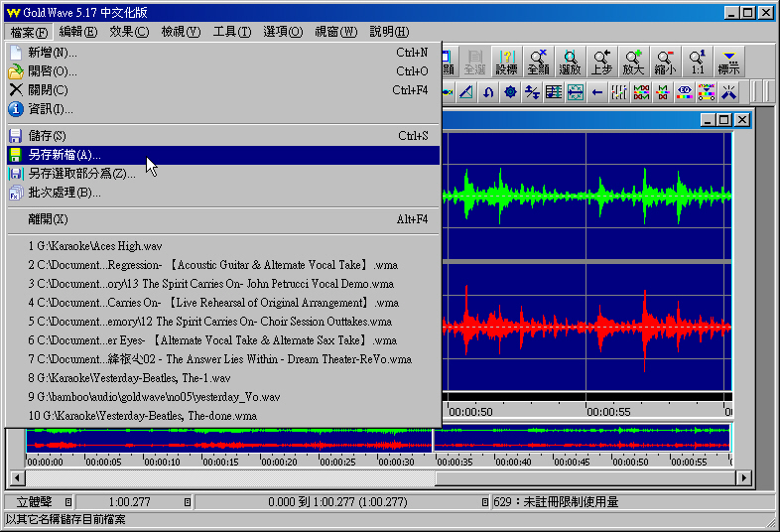Go to previous zoom with 上步 button
The image size is (780, 532).
click(601, 62)
